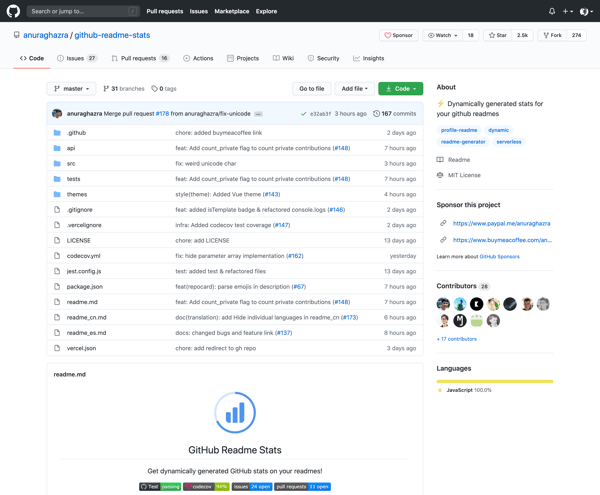Open the package.json file
Screen dimensions: 600x495
[x=85, y=287]
